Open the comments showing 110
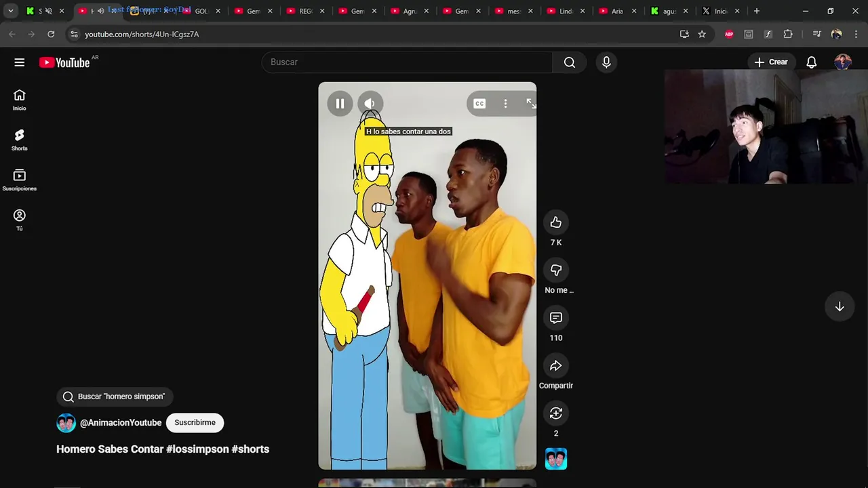Screen dimensions: 868x488 click(556, 318)
